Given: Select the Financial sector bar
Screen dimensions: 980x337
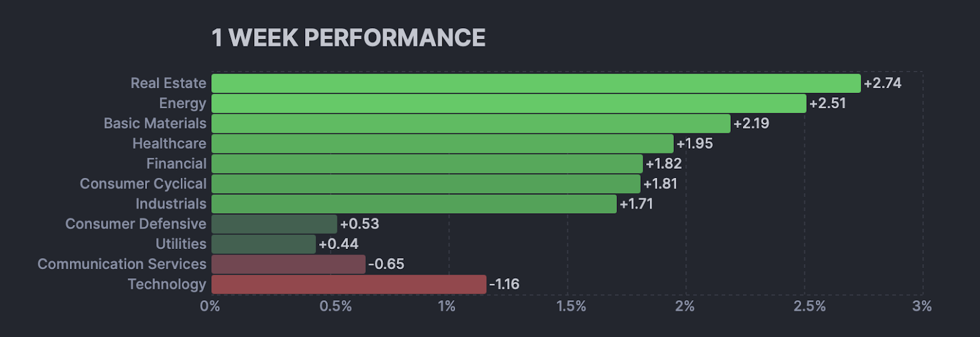Looking at the screenshot, I should click(x=427, y=164).
